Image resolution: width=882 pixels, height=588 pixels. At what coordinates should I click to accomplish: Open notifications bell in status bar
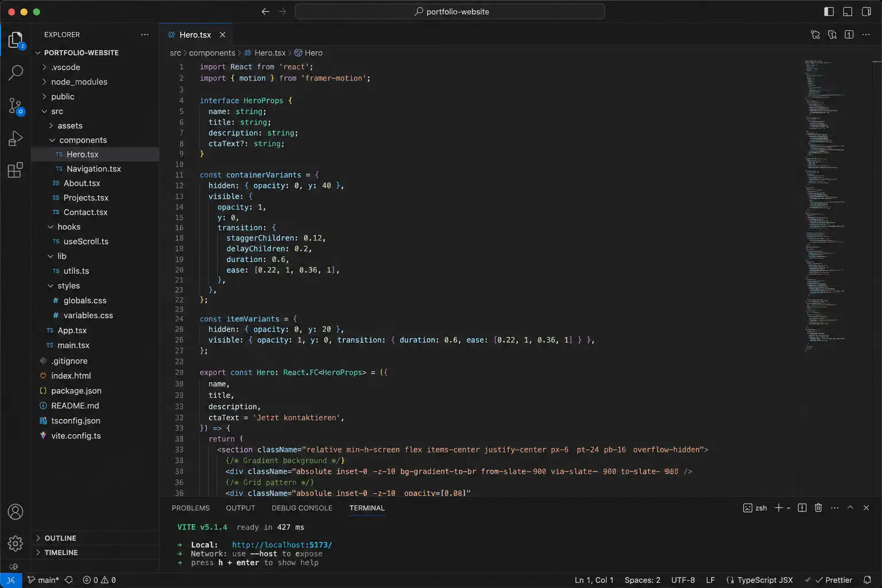(x=867, y=580)
